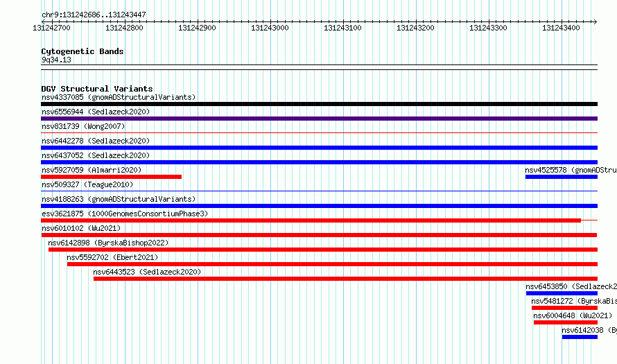The image size is (617, 364).
Task: Click nsv6004648 (Wu2021) label
Action: [x=573, y=315]
